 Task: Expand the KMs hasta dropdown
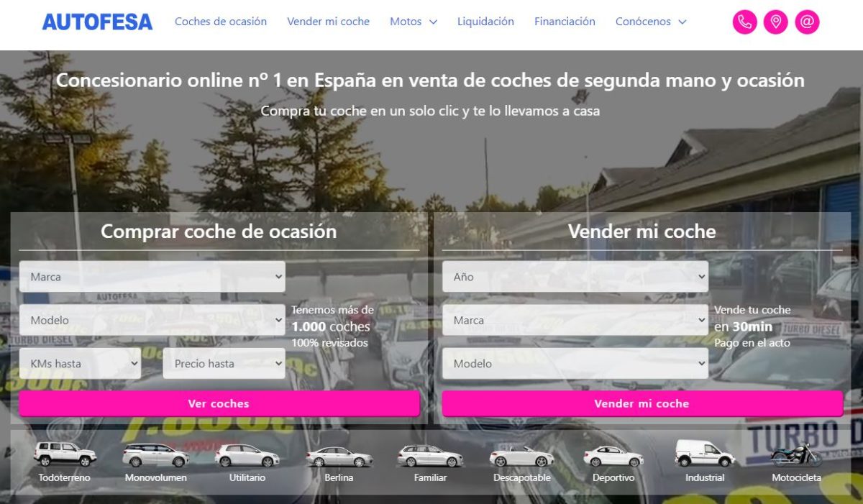[x=80, y=364]
